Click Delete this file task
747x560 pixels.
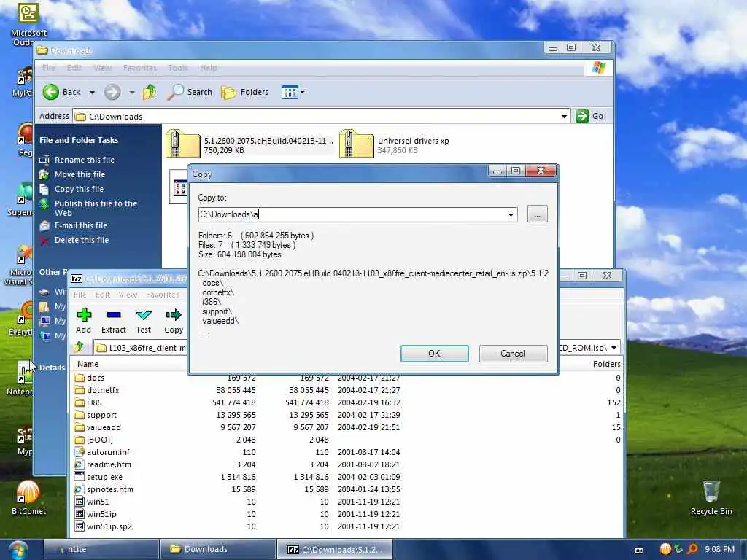pos(82,240)
